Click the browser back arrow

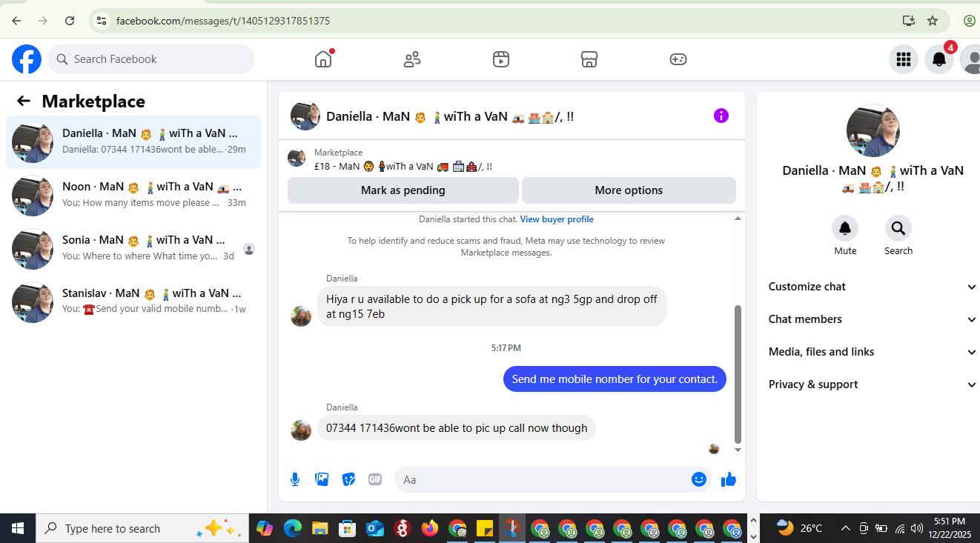16,21
